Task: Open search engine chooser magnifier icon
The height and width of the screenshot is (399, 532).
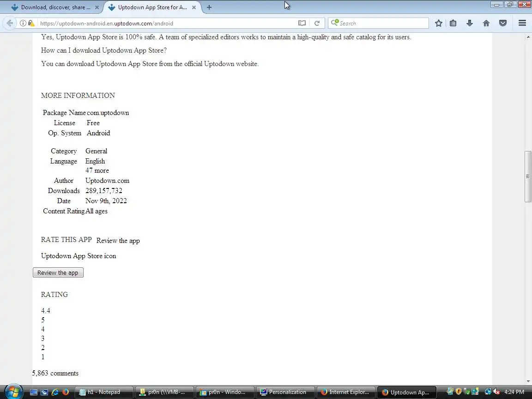Action: pyautogui.click(x=334, y=23)
